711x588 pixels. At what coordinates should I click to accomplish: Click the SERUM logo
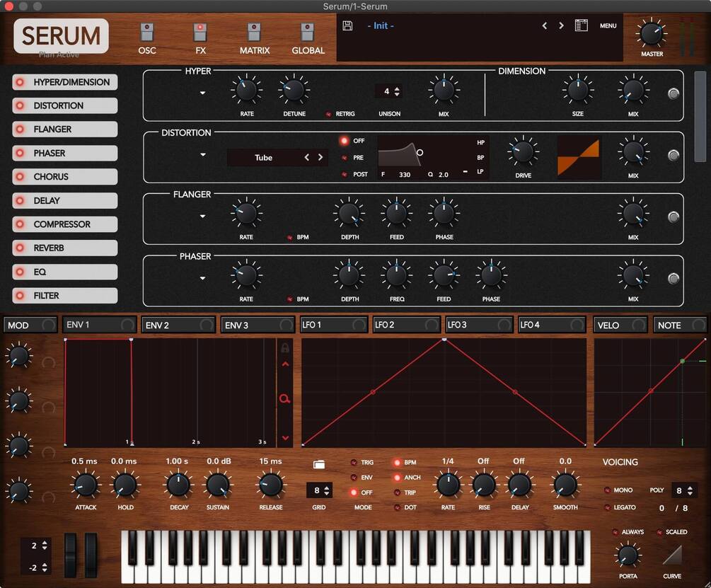(x=61, y=36)
